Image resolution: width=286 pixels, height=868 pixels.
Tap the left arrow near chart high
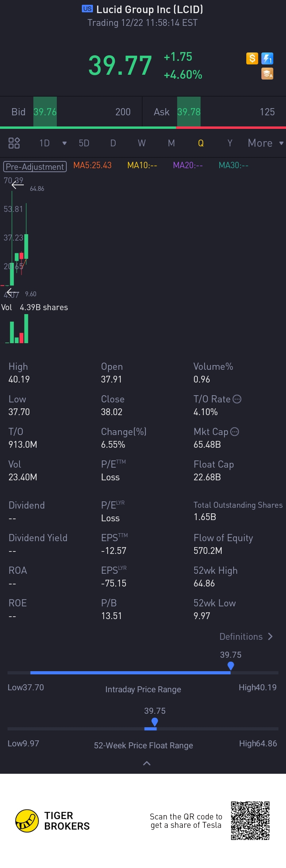(x=17, y=184)
